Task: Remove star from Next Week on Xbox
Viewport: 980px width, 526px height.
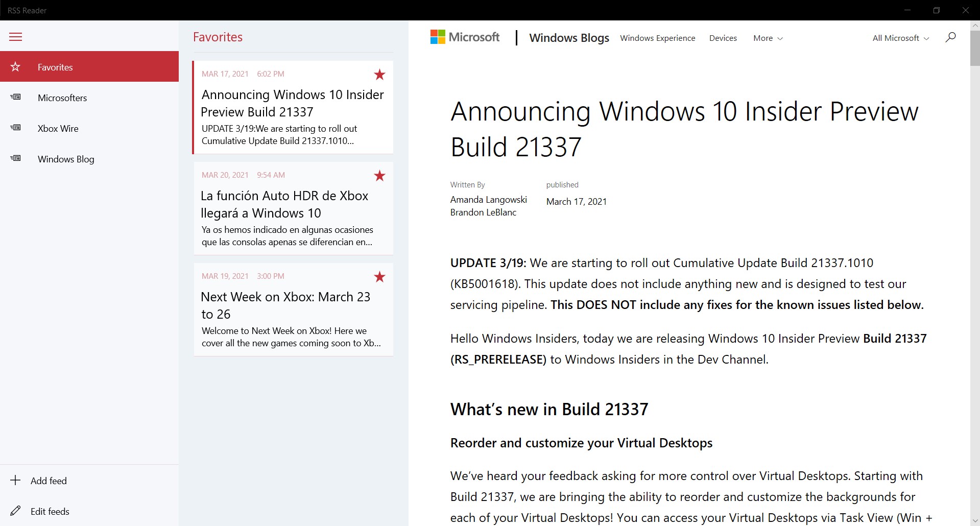Action: click(x=379, y=277)
